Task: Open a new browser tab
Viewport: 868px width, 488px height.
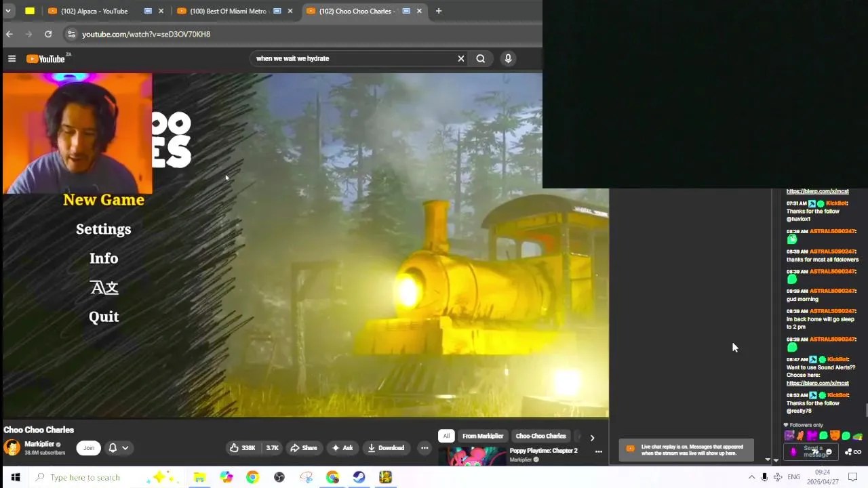Action: click(439, 11)
